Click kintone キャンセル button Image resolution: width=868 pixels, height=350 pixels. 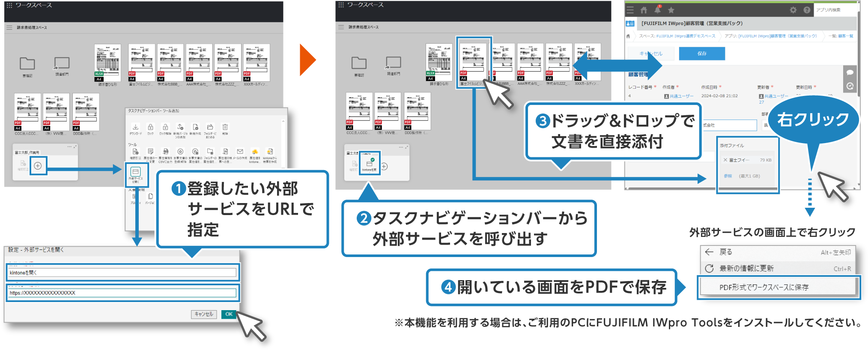[x=651, y=54]
